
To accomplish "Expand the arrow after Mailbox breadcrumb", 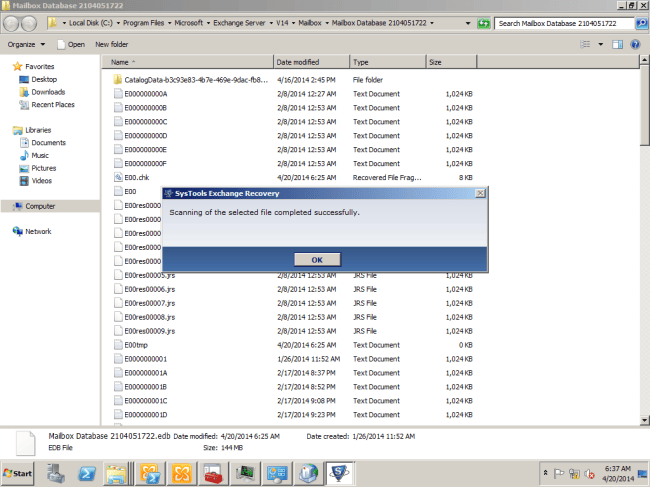I will pyautogui.click(x=327, y=23).
